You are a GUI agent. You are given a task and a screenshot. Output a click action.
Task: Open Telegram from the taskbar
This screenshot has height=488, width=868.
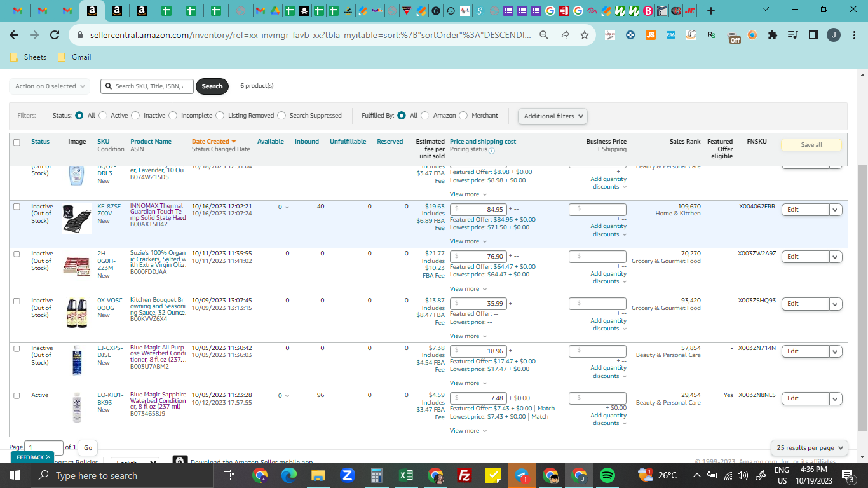coord(522,475)
